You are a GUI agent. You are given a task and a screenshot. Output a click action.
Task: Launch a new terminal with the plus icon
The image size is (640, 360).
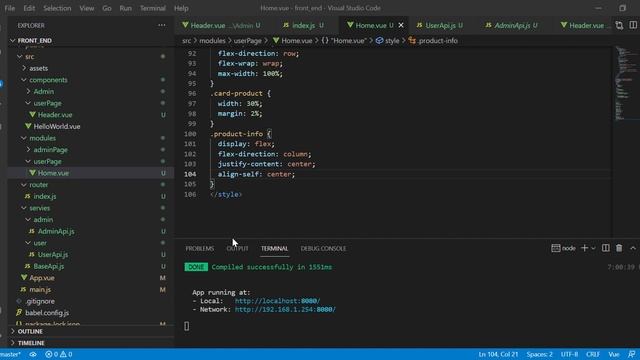pyautogui.click(x=584, y=248)
